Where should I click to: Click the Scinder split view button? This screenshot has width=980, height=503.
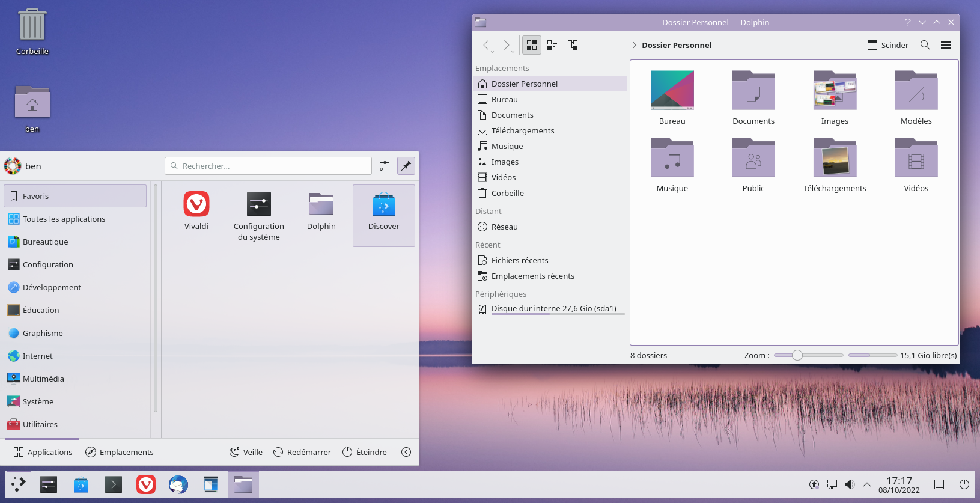tap(887, 45)
